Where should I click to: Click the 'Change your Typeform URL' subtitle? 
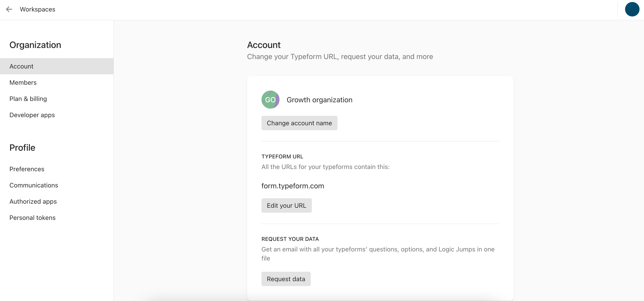340,57
